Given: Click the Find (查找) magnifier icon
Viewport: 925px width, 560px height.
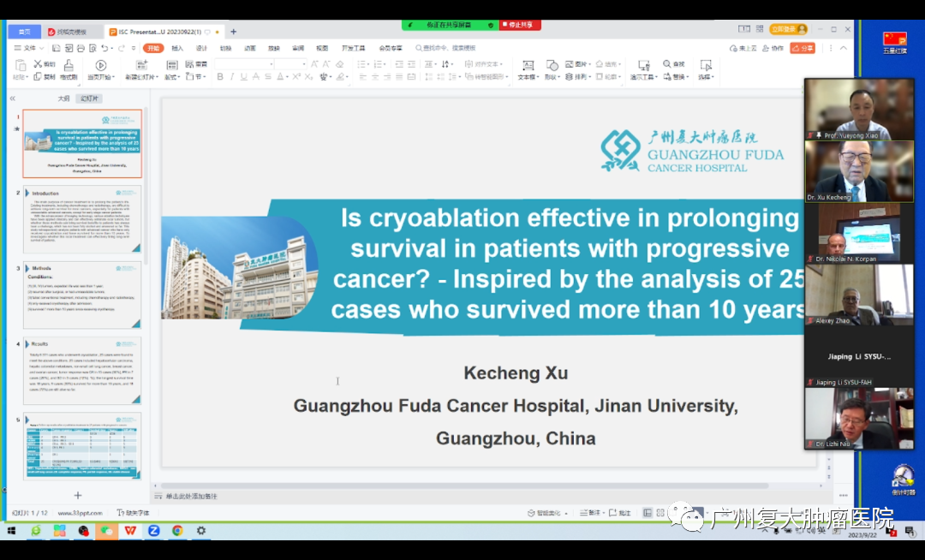Looking at the screenshot, I should point(665,64).
